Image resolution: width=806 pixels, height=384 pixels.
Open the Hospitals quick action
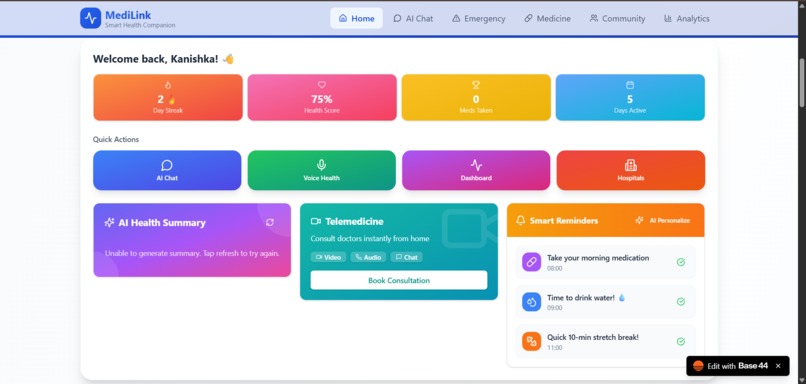pos(631,170)
